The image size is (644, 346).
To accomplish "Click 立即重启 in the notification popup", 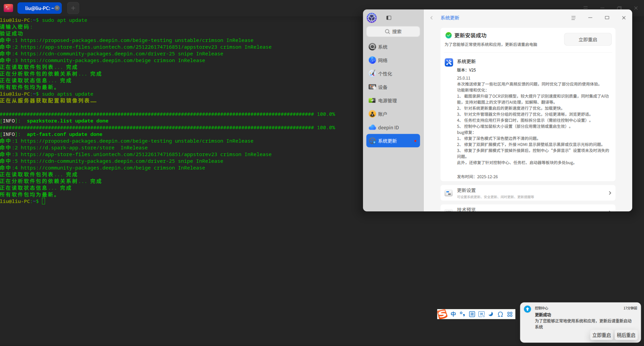I will point(601,335).
